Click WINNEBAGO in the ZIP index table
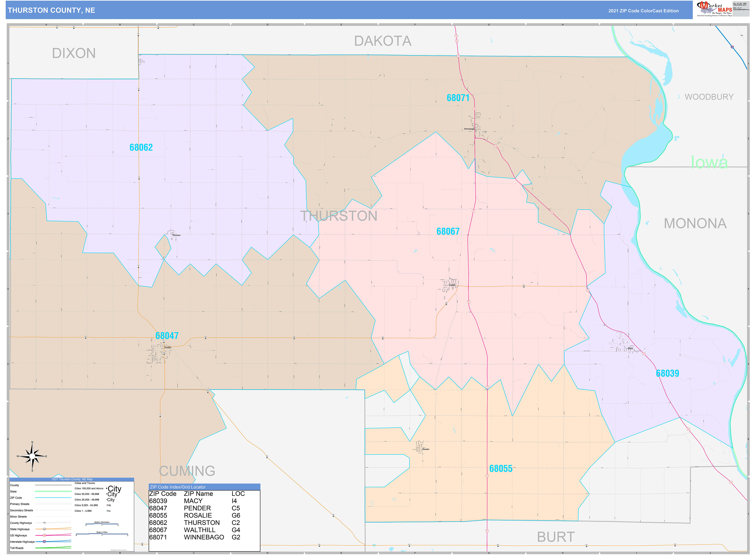This screenshot has height=555, width=756. point(204,537)
